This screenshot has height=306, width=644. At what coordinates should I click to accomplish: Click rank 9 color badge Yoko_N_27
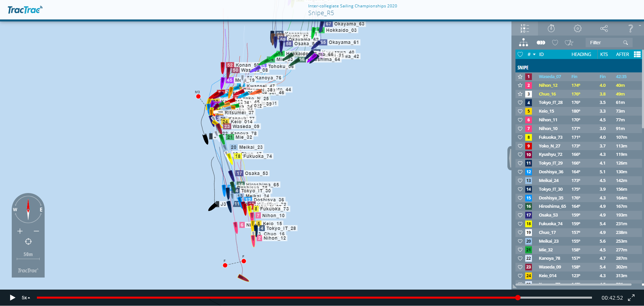click(529, 146)
